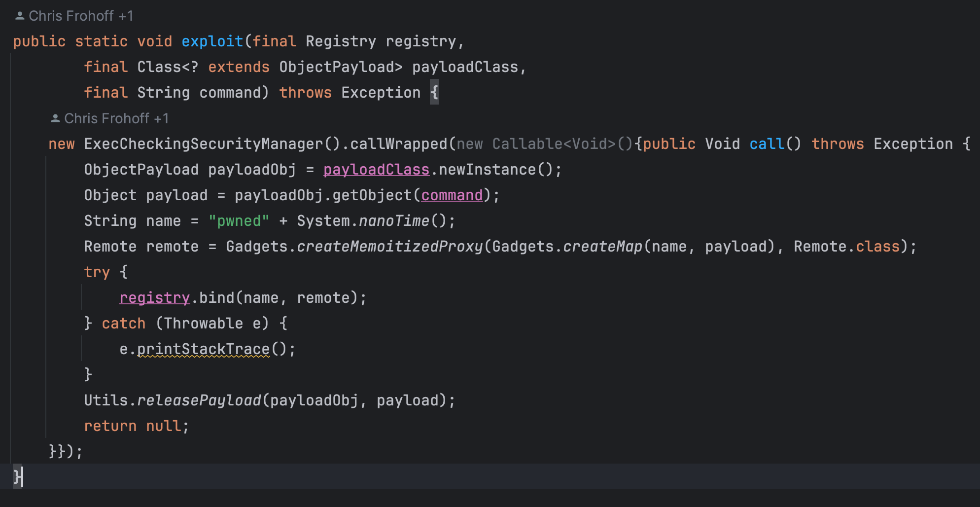
Task: Click the 'ObjectPayload>' type in the parameter list
Action: [341, 67]
